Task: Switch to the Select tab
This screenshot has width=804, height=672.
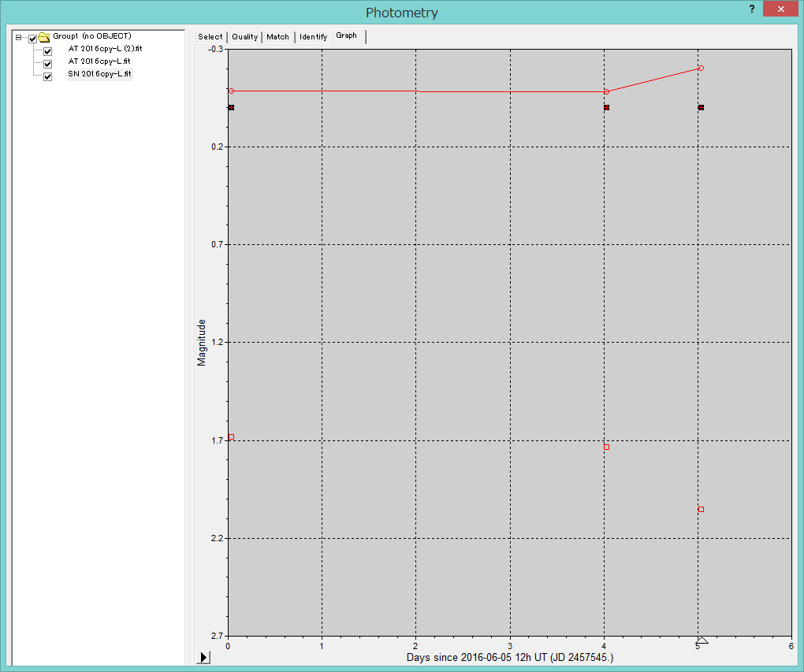Action: pyautogui.click(x=210, y=37)
